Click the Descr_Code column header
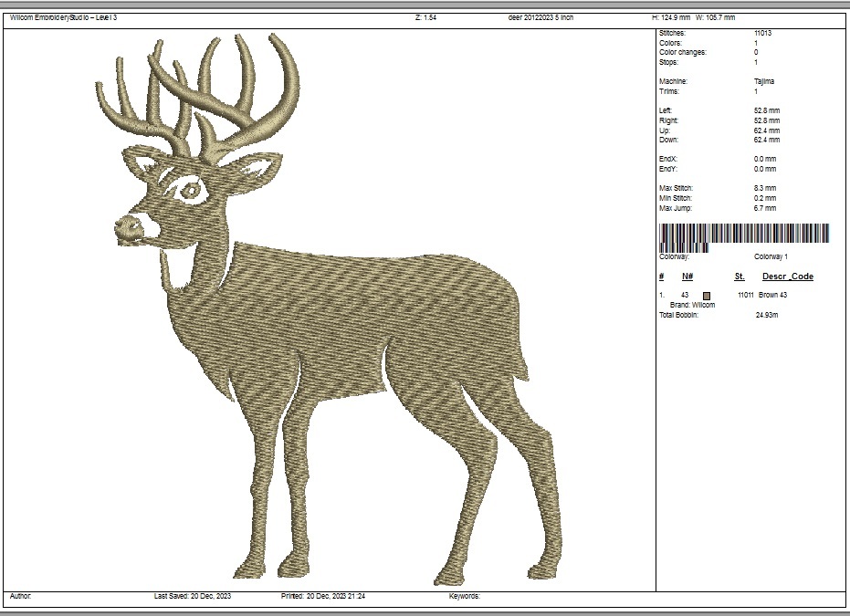 (788, 277)
